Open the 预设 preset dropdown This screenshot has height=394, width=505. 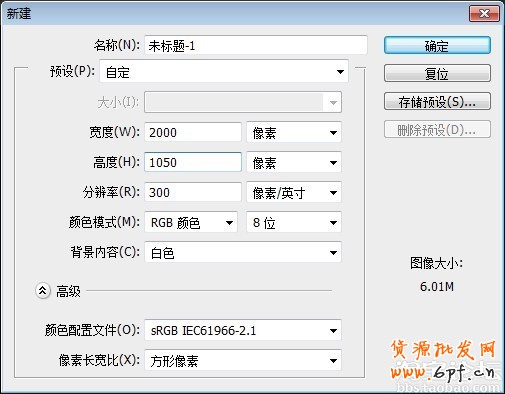point(224,72)
